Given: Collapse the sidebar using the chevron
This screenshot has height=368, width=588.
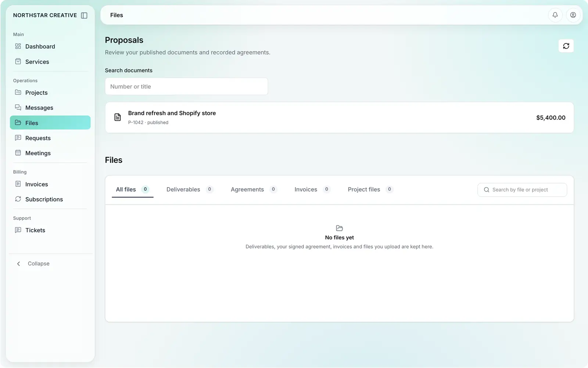Looking at the screenshot, I should click(19, 264).
